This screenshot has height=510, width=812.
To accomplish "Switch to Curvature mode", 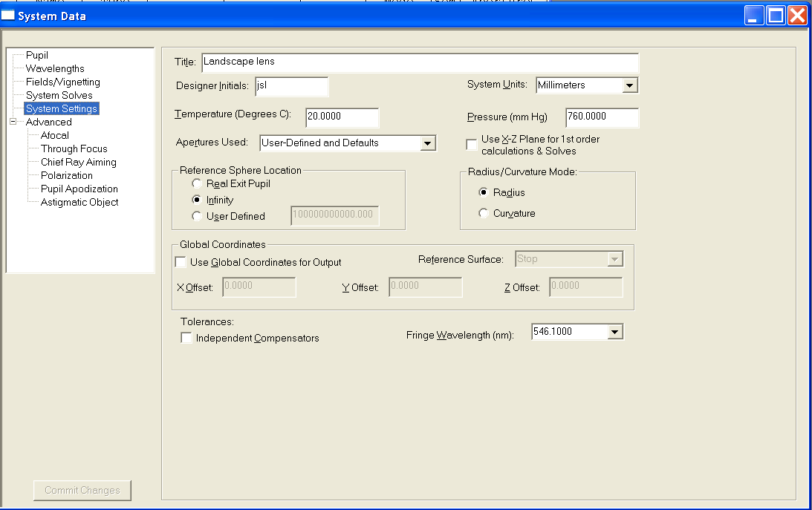I will point(484,214).
